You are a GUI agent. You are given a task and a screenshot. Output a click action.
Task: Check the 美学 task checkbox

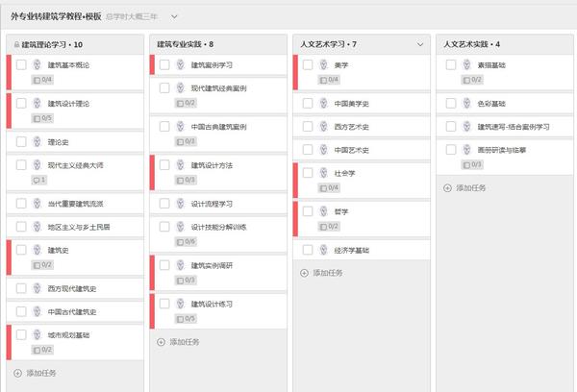pos(308,64)
